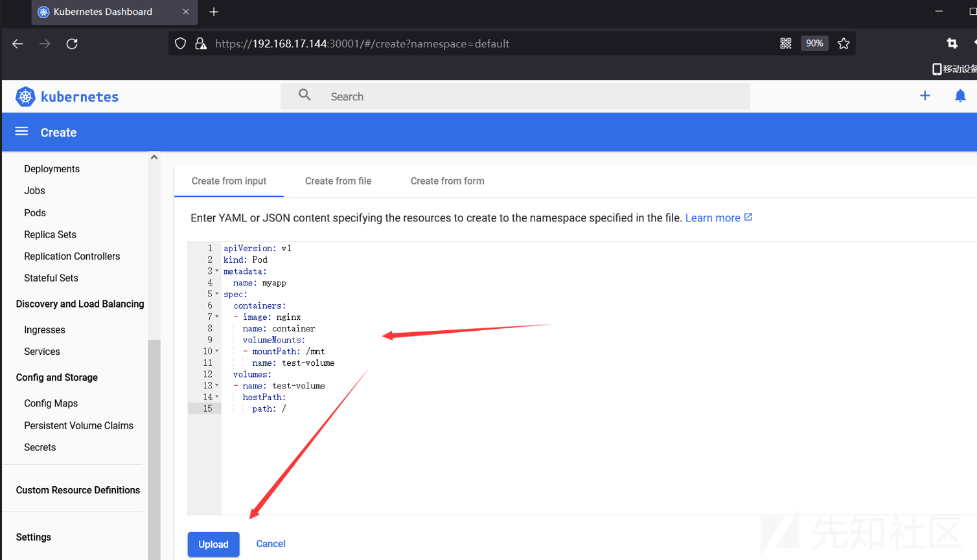This screenshot has height=560, width=977.
Task: Click 'containers:' on line 6
Action: click(x=260, y=306)
